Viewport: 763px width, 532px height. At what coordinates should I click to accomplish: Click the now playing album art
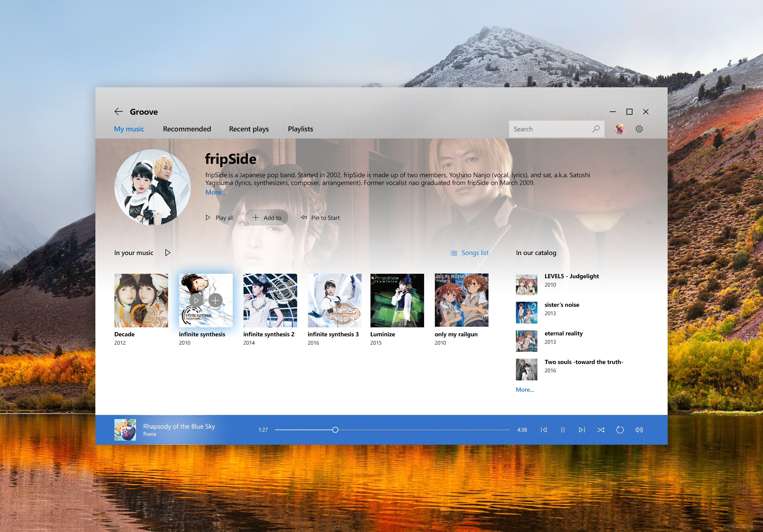[x=125, y=430]
